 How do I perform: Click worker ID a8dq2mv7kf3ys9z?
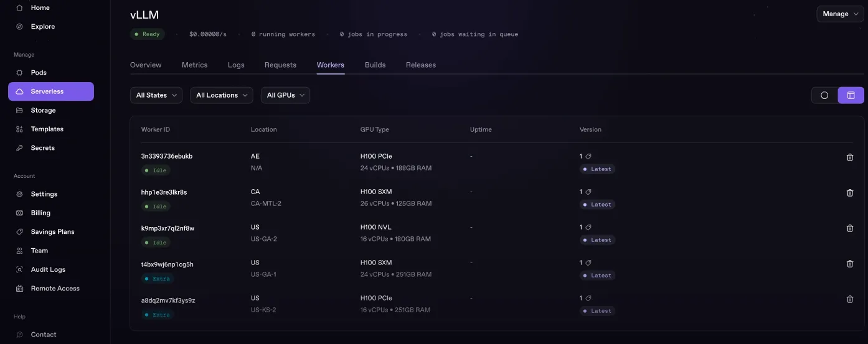[168, 300]
